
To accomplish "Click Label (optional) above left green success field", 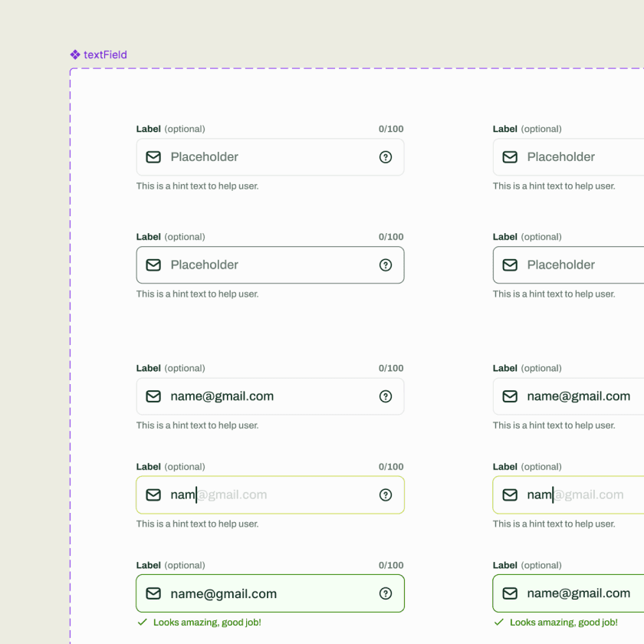I will tap(170, 566).
